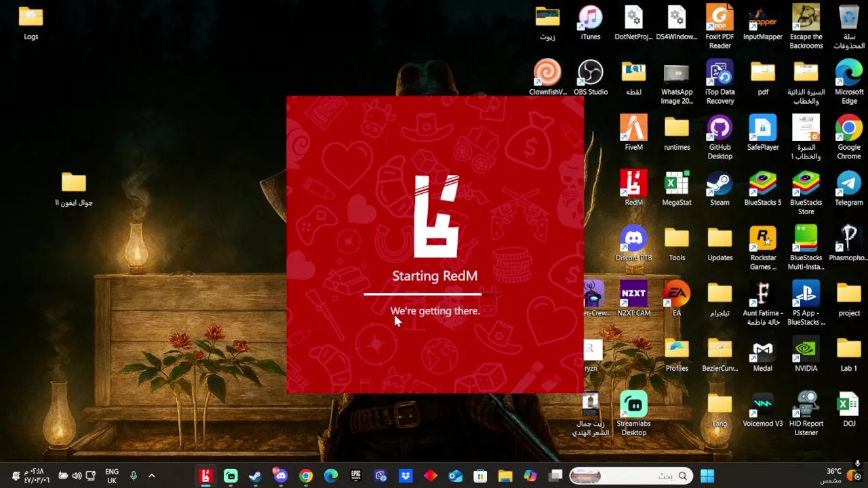Open the Phasmophobia desktop shortcut
This screenshot has height=488, width=868.
coord(849,244)
